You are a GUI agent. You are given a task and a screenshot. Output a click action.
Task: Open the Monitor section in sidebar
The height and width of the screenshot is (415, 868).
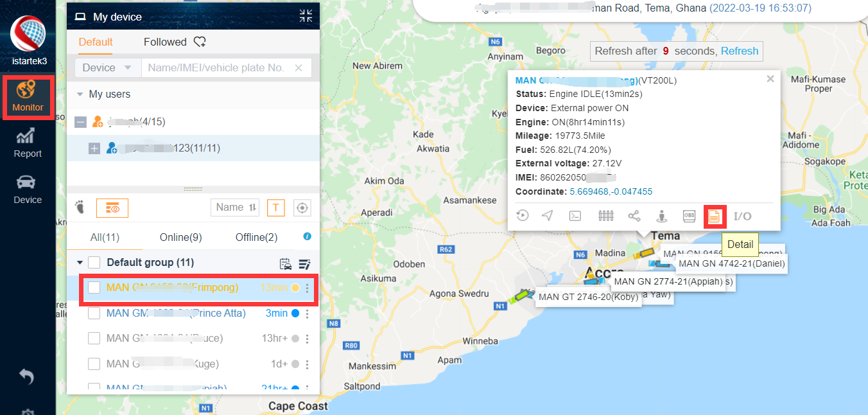28,97
